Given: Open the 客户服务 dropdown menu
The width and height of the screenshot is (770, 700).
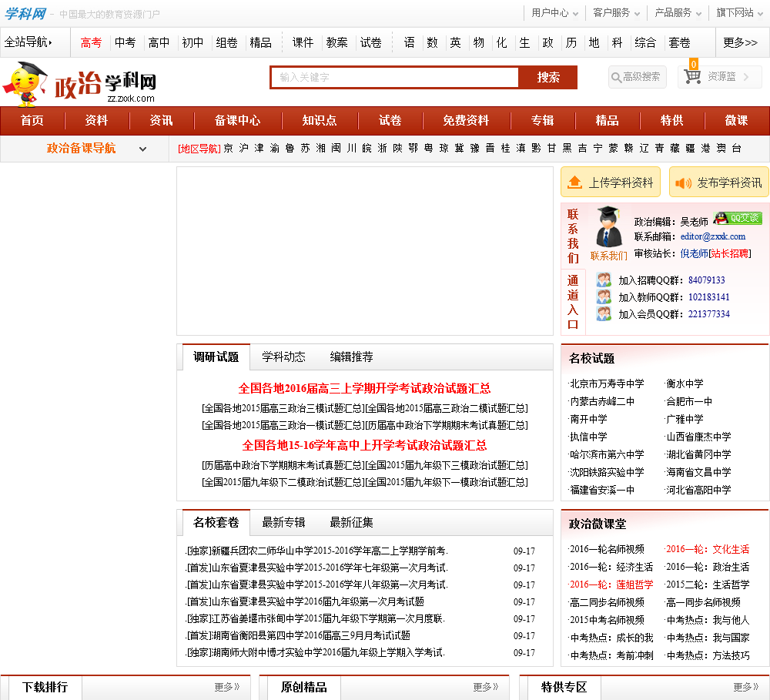Looking at the screenshot, I should [615, 12].
